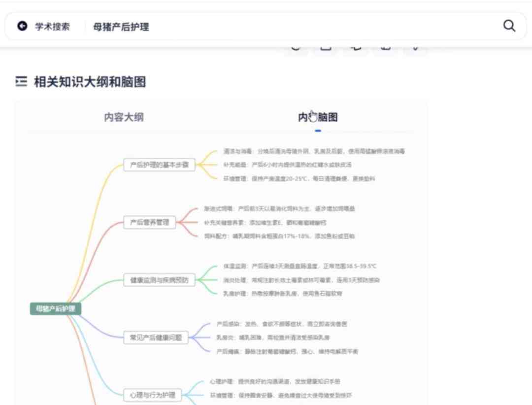Open search using the magnifier icon
Viewport: 532px width, 405px height.
pos(509,27)
